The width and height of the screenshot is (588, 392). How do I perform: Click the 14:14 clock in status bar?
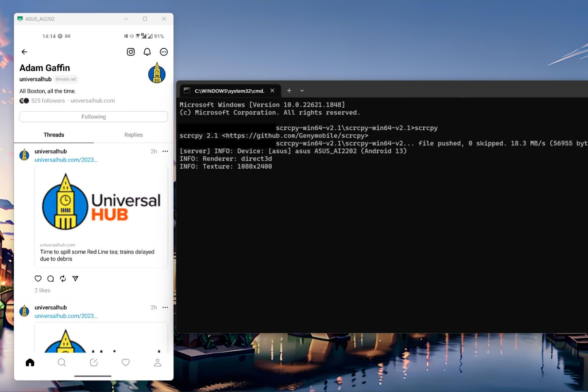click(49, 36)
